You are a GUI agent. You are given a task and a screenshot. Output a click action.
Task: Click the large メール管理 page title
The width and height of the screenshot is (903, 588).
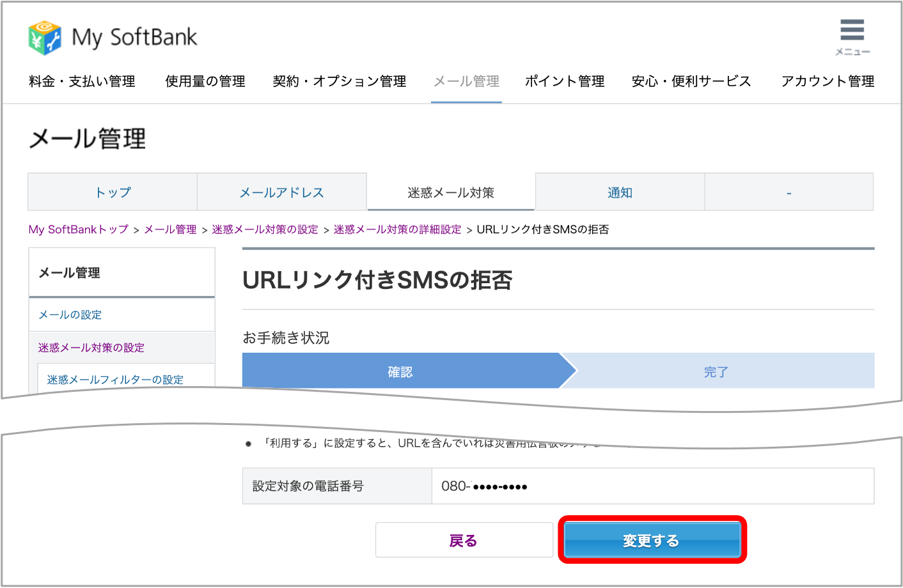[88, 138]
